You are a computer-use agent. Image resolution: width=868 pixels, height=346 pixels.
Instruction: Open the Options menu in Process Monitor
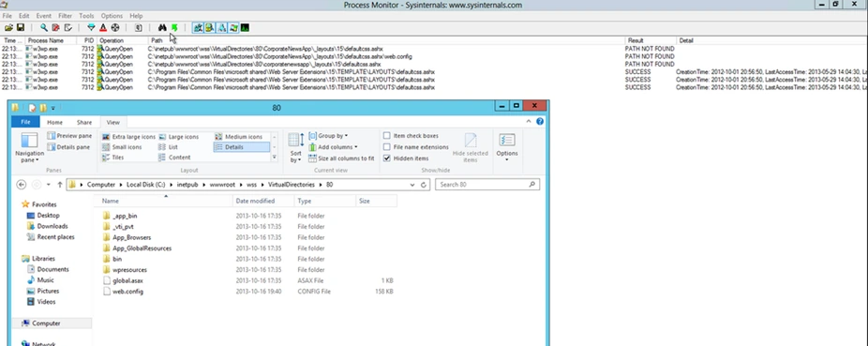pyautogui.click(x=112, y=16)
